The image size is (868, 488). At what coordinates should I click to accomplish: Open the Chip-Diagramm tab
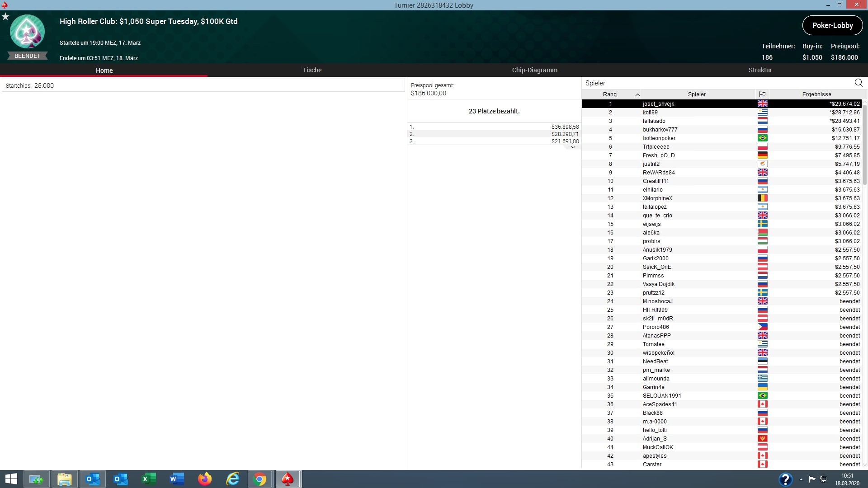pyautogui.click(x=534, y=70)
